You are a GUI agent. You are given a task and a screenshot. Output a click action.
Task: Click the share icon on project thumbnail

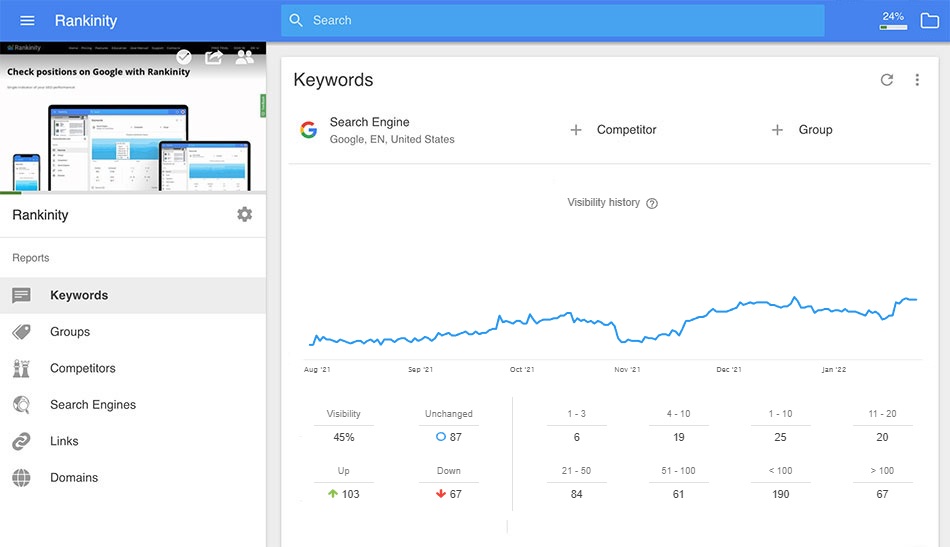214,57
